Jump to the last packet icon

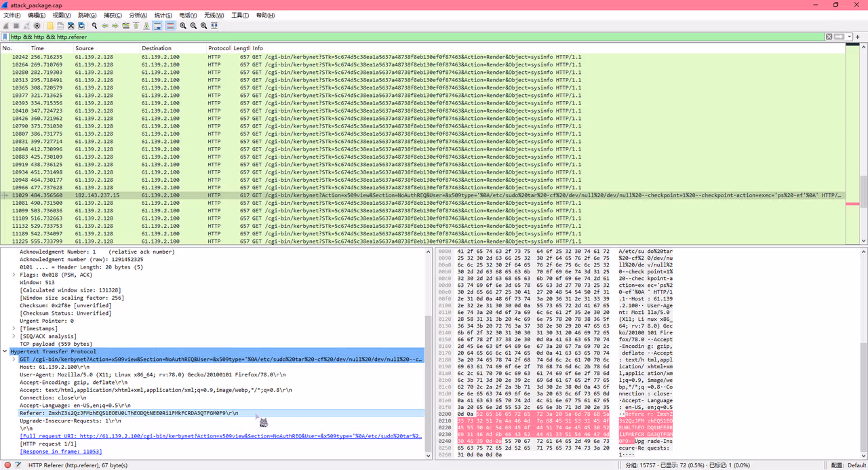tap(146, 26)
